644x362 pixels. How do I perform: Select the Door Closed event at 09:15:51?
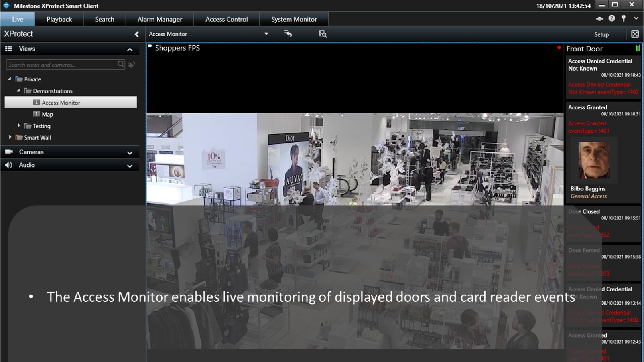[604, 224]
